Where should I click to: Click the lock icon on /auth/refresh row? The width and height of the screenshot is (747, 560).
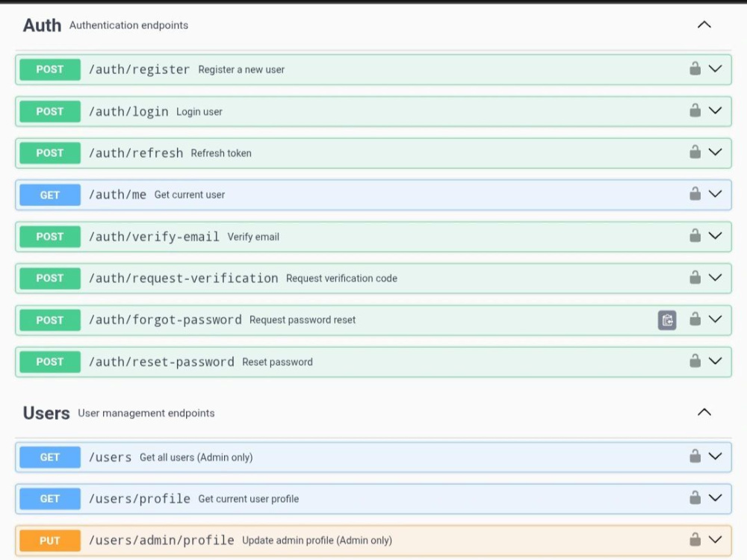click(x=695, y=152)
